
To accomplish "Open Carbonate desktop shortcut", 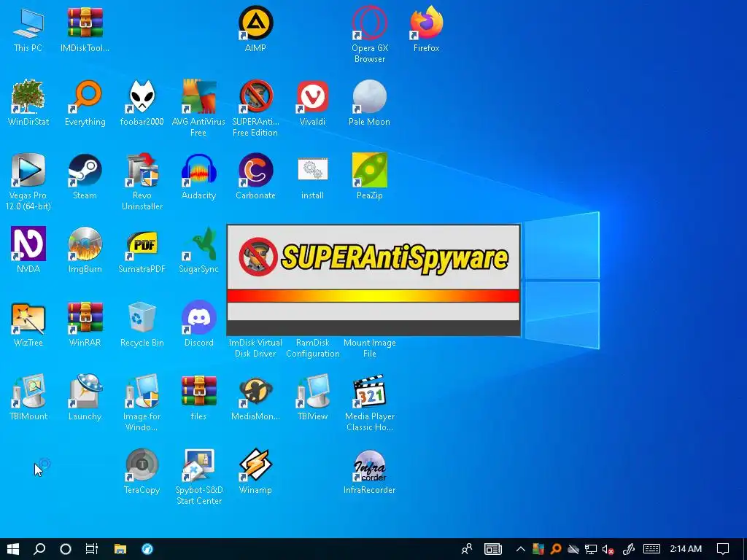I will coord(255,176).
